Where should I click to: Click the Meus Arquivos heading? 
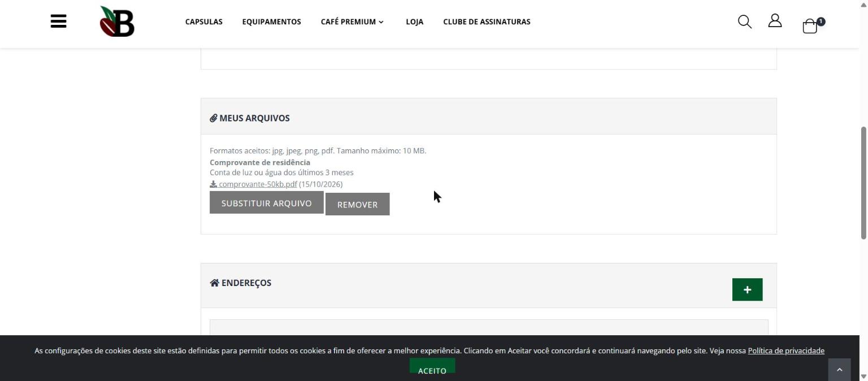(254, 118)
